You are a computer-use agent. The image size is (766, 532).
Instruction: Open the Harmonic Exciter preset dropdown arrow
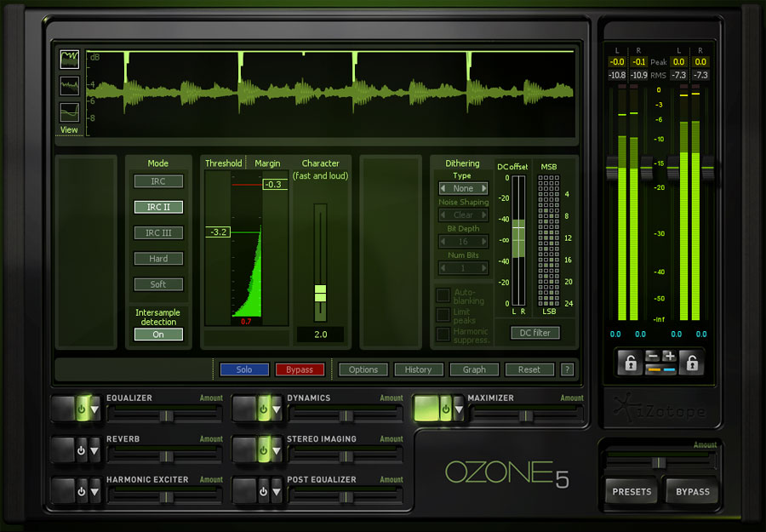(x=94, y=491)
